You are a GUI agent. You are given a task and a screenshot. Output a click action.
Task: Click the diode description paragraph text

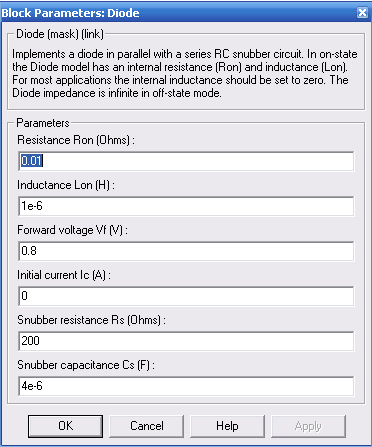[185, 73]
